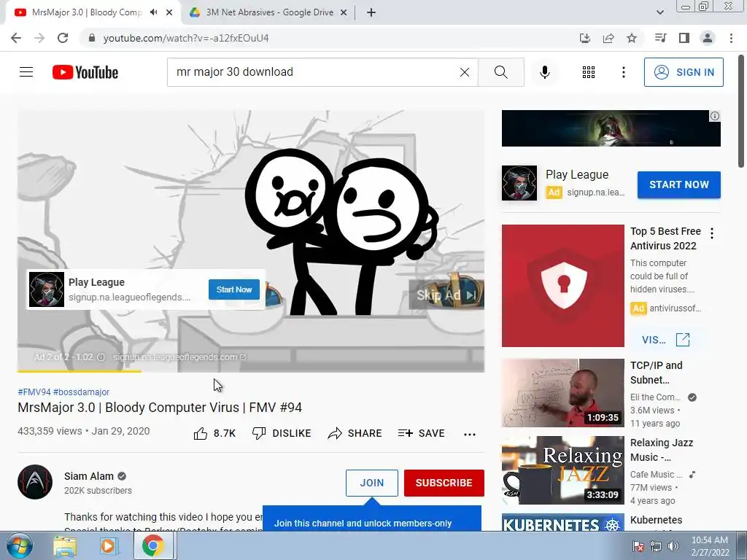Click the page vertical scrollbar thumb
This screenshot has height=560, width=747.
741,111
